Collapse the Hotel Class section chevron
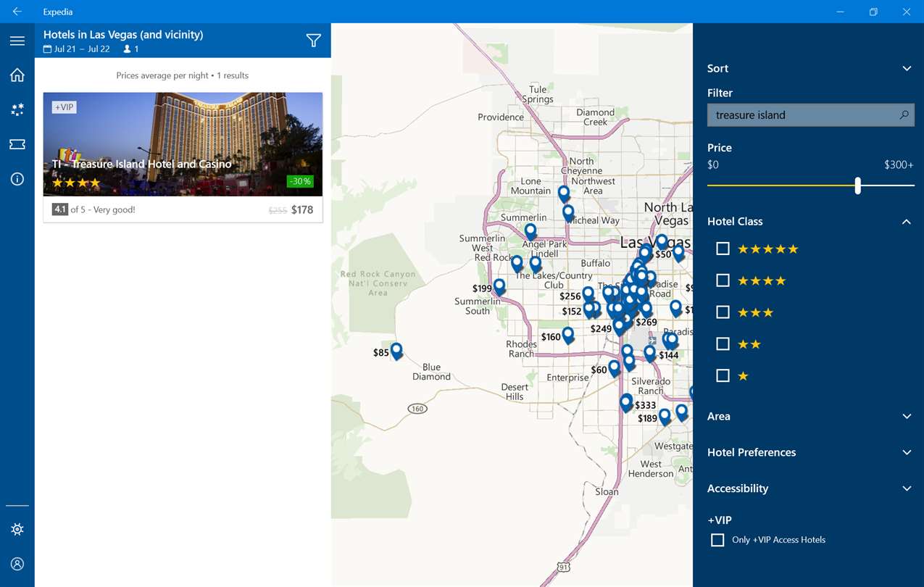The width and height of the screenshot is (924, 587). [907, 222]
